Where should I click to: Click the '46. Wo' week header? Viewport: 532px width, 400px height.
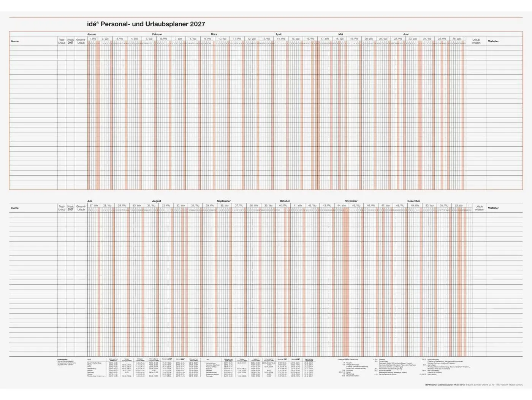(x=371, y=205)
